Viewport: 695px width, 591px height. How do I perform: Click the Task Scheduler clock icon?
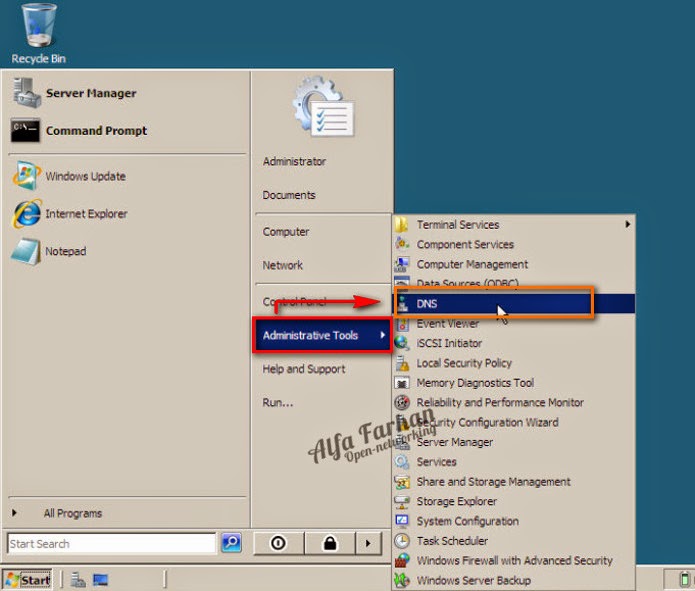(402, 541)
